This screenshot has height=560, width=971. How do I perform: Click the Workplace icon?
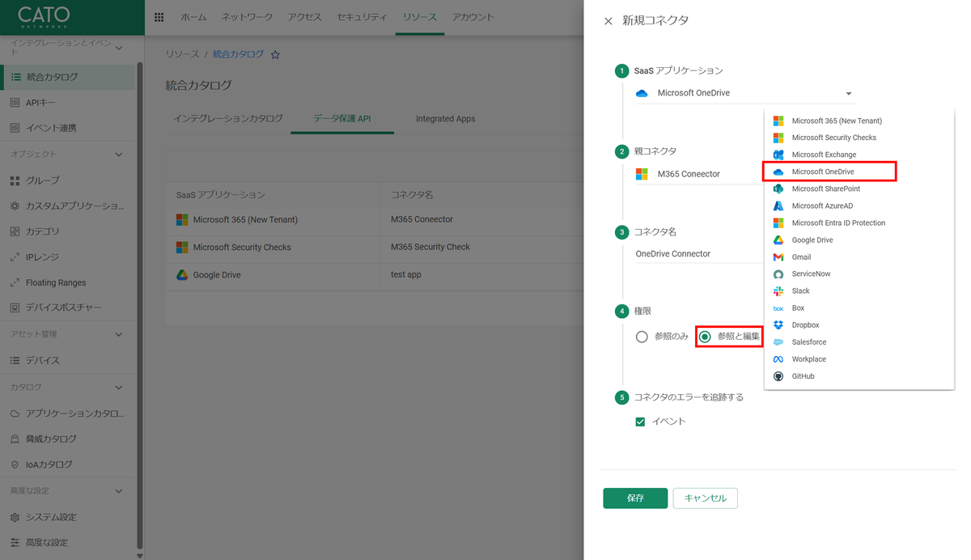(x=778, y=359)
